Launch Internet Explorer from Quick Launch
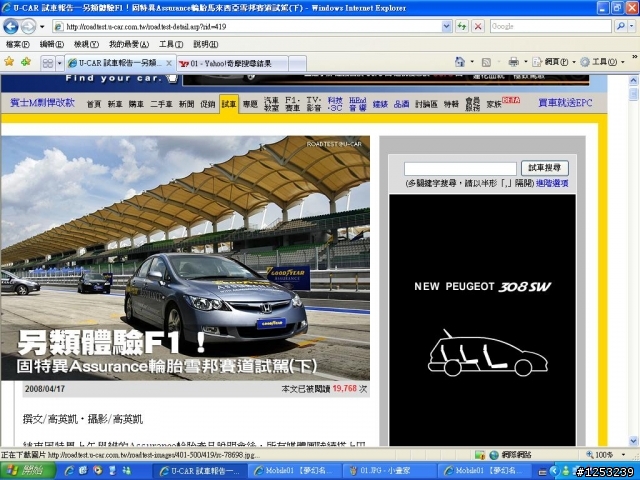 click(x=68, y=471)
